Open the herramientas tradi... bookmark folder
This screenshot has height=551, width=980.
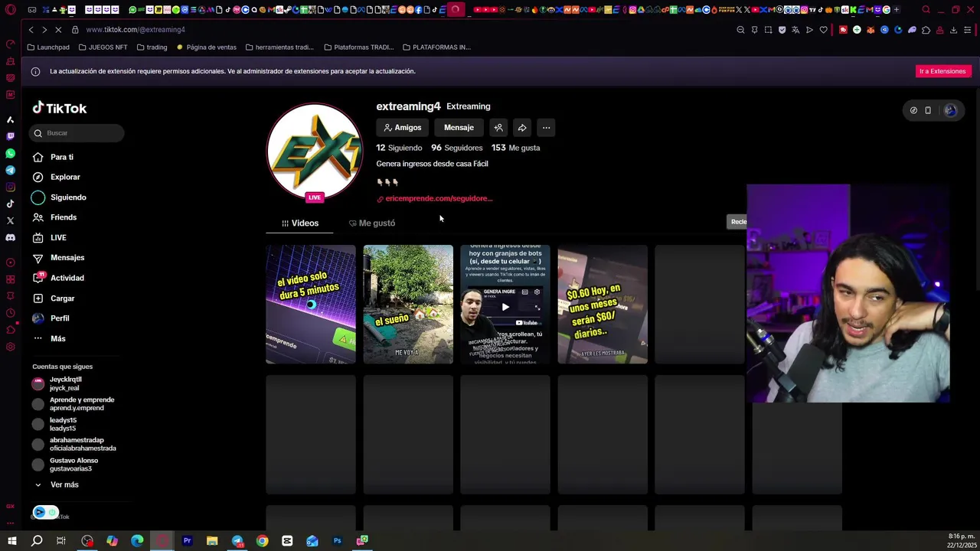pos(279,47)
